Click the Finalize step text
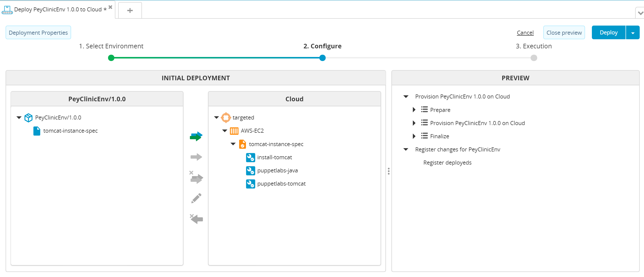The image size is (644, 277). pos(440,136)
